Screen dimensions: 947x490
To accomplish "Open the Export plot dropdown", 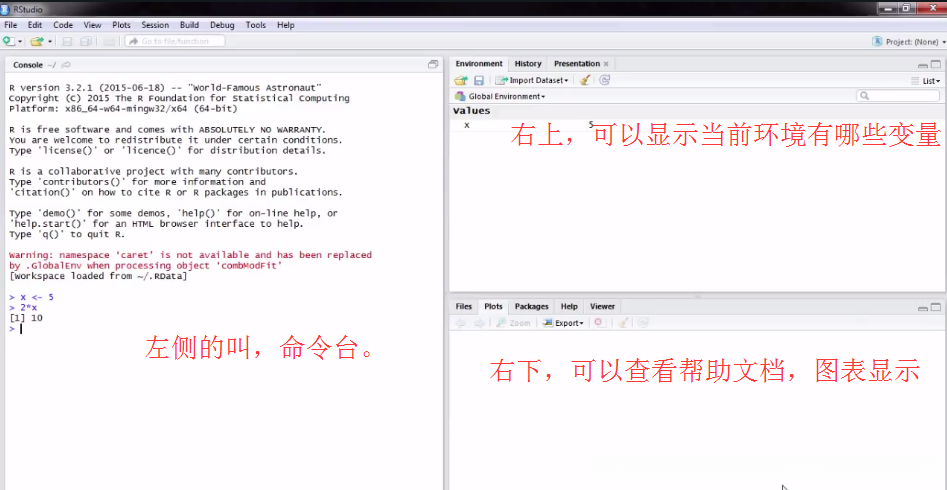I will [x=563, y=323].
